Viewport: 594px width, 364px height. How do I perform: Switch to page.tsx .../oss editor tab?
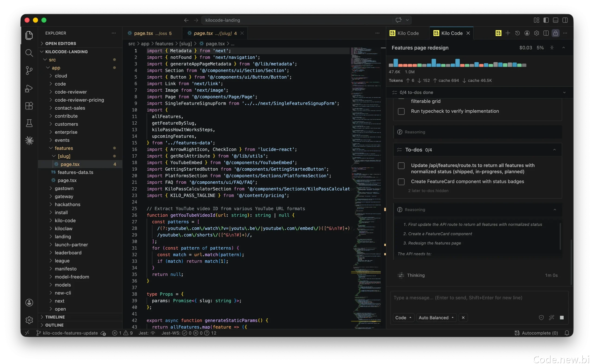point(152,33)
